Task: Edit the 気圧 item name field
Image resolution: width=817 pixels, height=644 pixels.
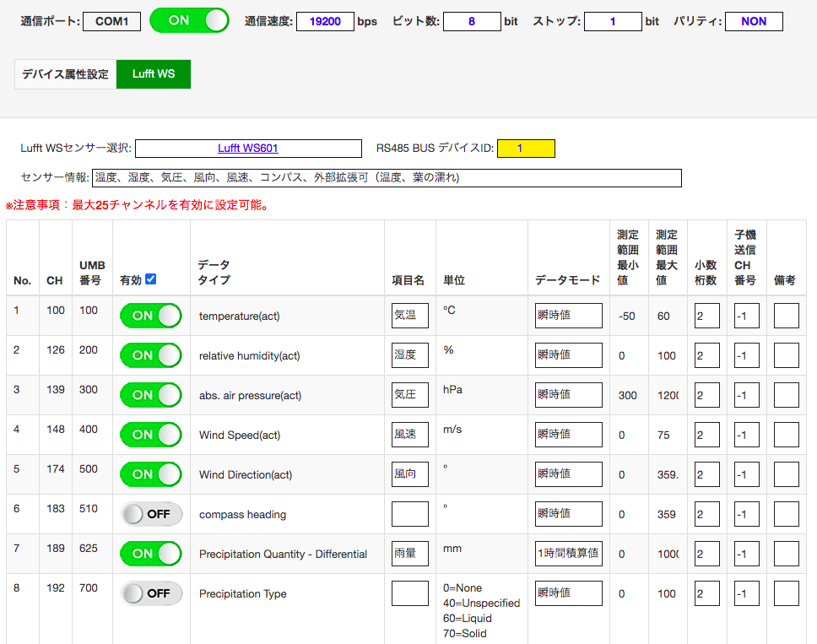Action: click(x=410, y=395)
